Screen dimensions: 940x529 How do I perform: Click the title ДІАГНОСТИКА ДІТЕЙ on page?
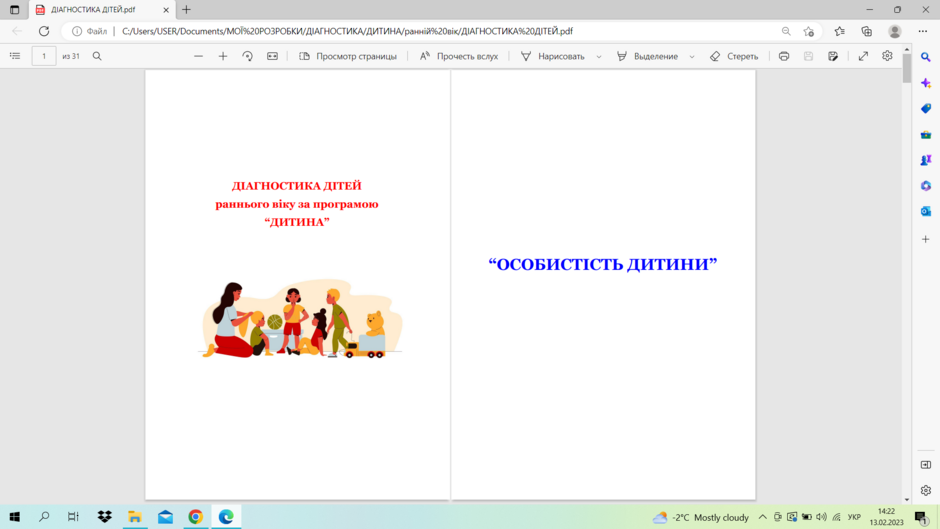(x=297, y=186)
